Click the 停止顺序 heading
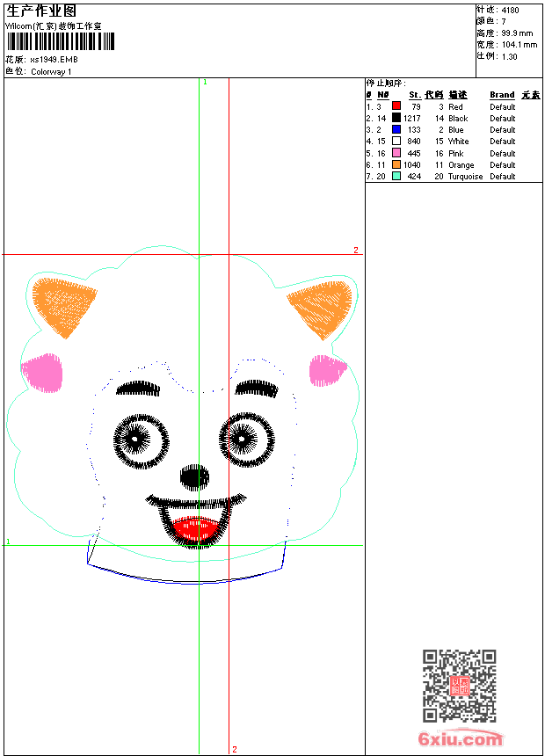The height and width of the screenshot is (756, 545). (386, 83)
